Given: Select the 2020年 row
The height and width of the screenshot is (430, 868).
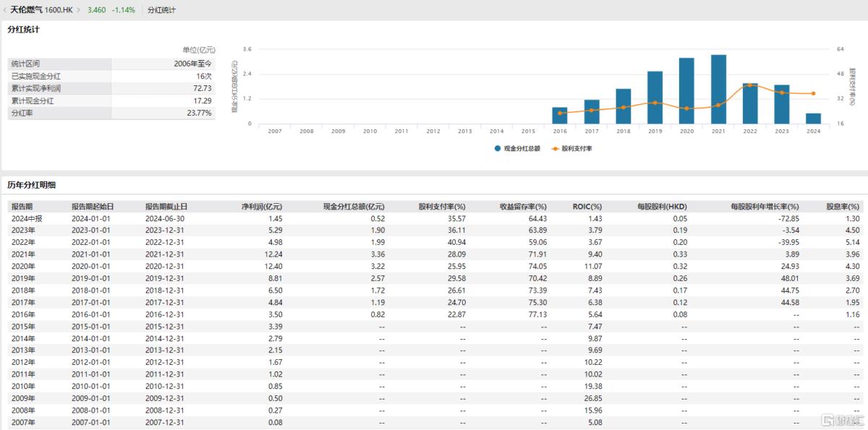Looking at the screenshot, I should (434, 265).
